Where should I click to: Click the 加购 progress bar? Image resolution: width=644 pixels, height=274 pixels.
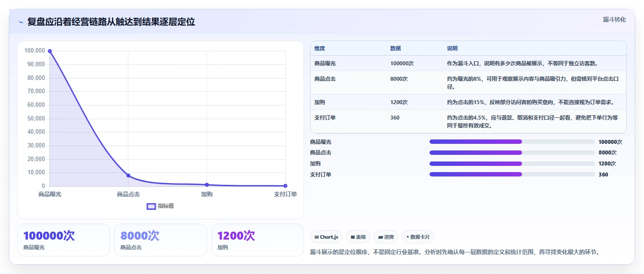click(x=512, y=164)
